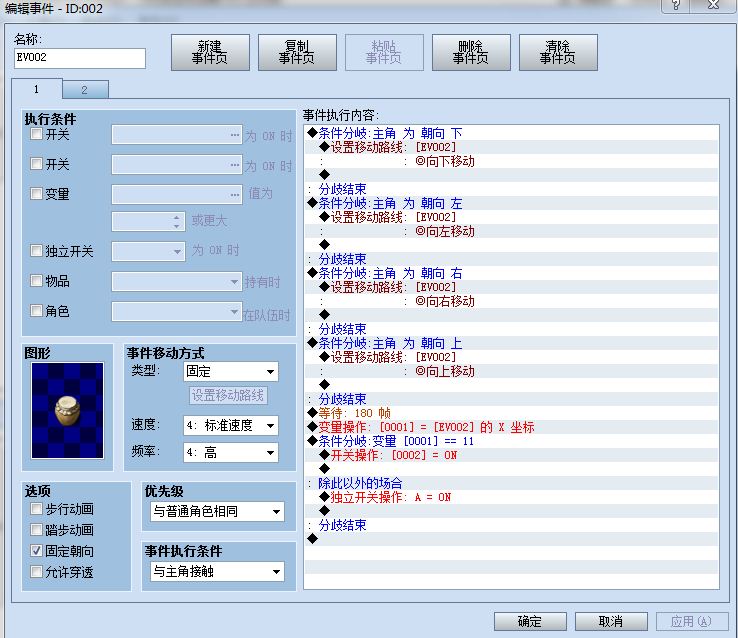The width and height of the screenshot is (738, 638).
Task: Select the ◎向上移动 command line
Action: [x=512, y=371]
